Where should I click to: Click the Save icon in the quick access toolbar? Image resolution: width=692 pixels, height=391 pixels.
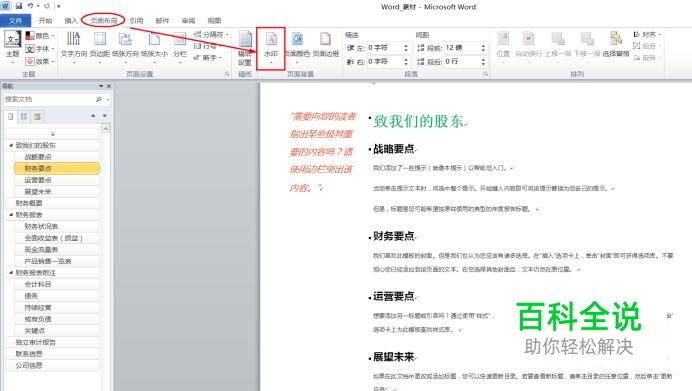click(19, 6)
